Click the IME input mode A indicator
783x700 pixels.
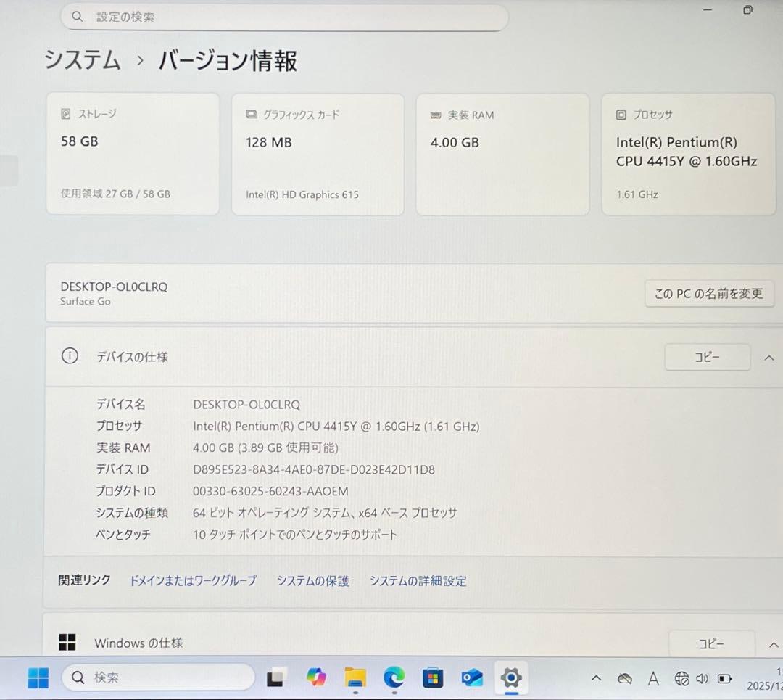pyautogui.click(x=653, y=678)
